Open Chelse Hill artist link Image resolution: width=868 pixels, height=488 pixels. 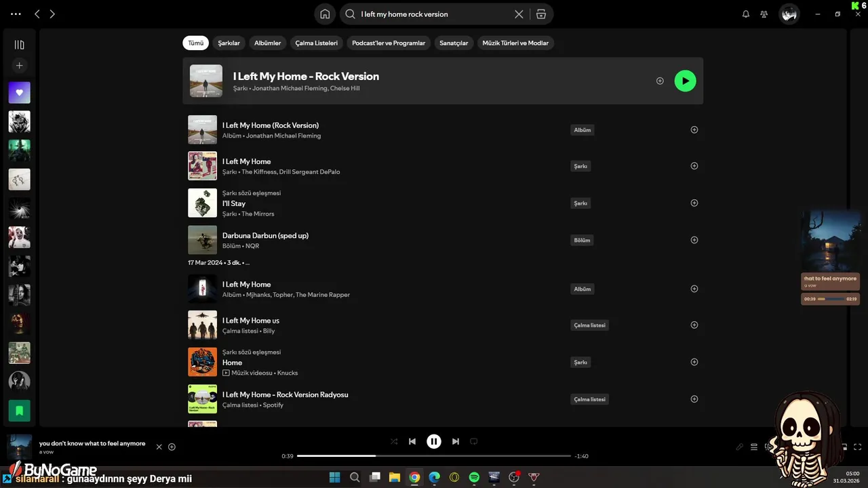(x=344, y=88)
